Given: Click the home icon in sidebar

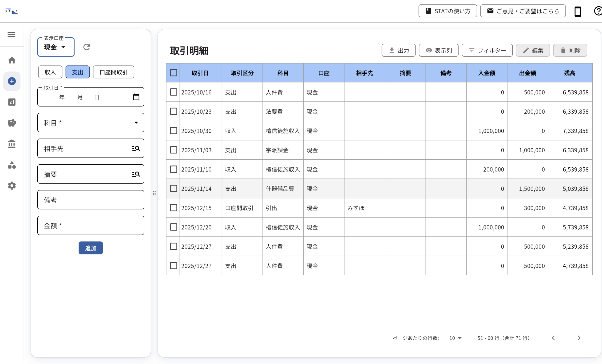Looking at the screenshot, I should point(12,60).
